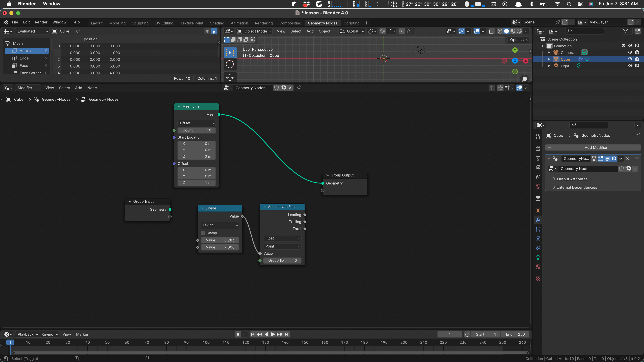Play the animation forward
This screenshot has height=362, width=644.
(x=273, y=334)
